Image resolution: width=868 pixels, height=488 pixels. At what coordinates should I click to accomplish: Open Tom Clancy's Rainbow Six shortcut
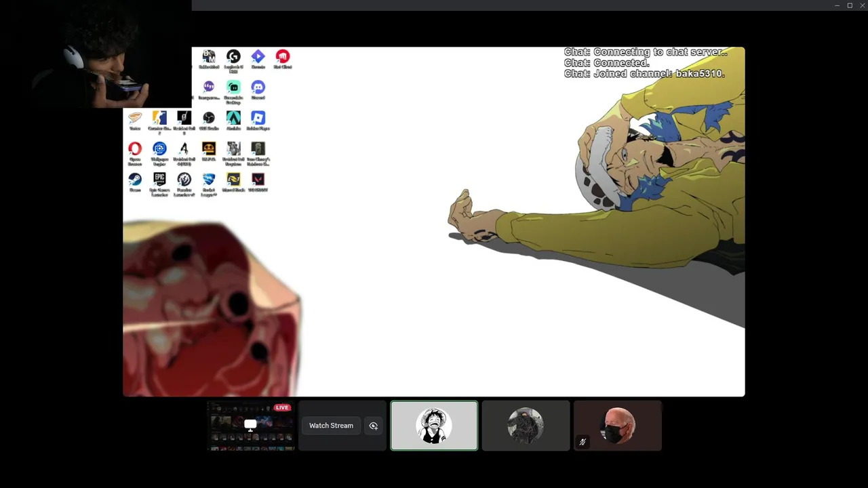click(x=258, y=153)
